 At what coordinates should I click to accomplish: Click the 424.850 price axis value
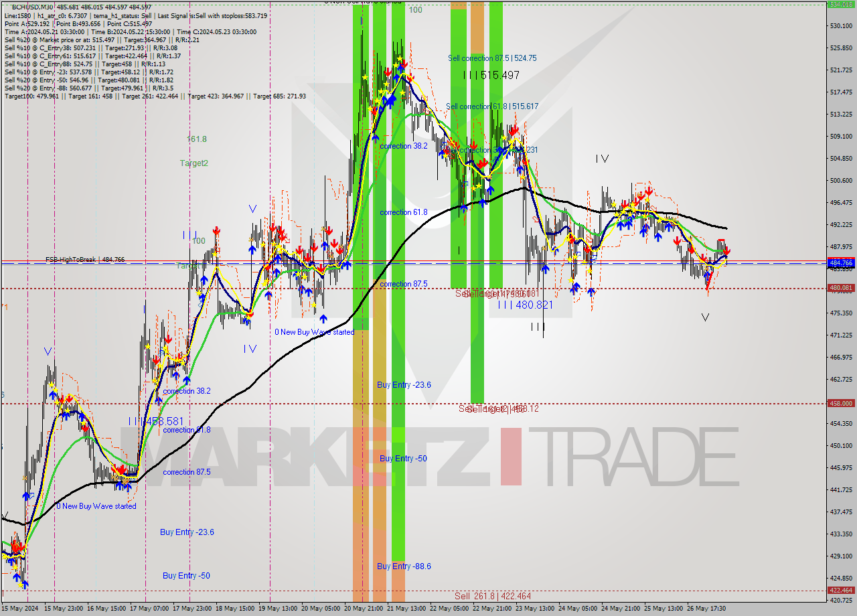[x=841, y=578]
